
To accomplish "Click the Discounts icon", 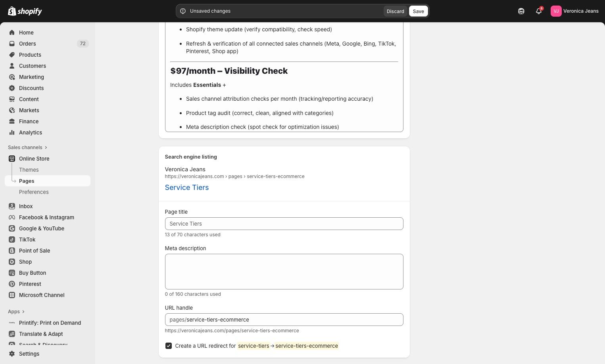I will click(12, 88).
